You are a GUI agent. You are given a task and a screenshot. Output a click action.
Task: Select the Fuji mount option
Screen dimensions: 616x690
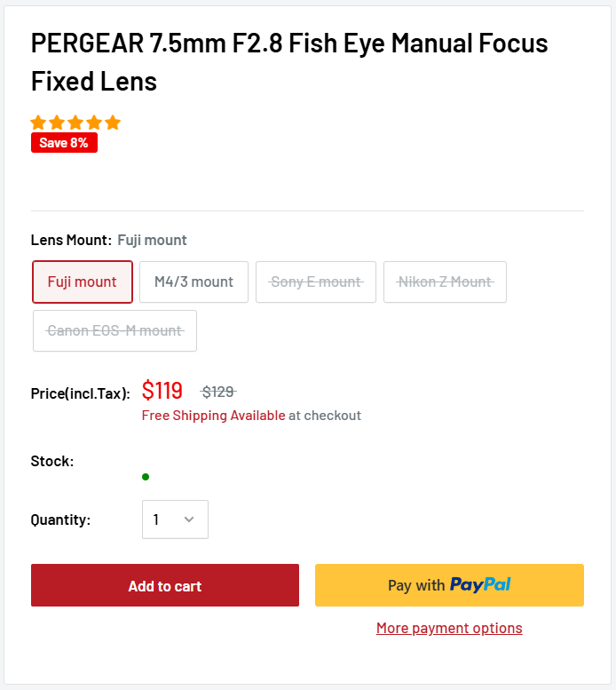(83, 282)
